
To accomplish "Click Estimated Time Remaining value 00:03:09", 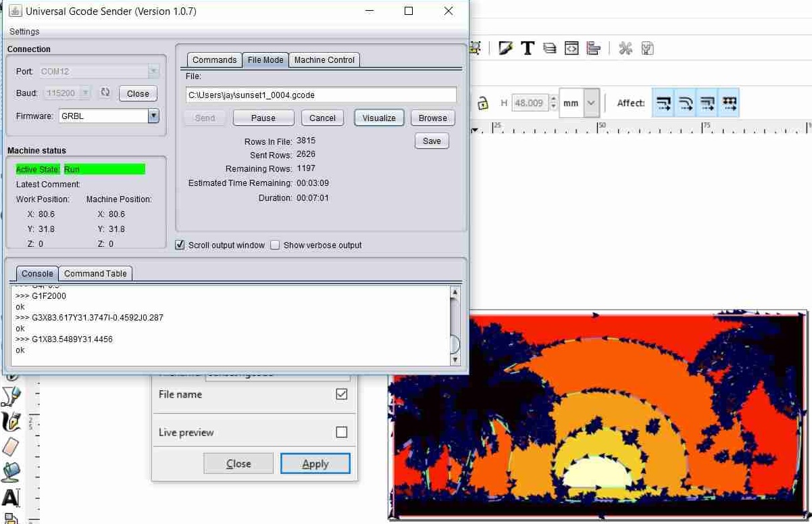I will [x=313, y=183].
